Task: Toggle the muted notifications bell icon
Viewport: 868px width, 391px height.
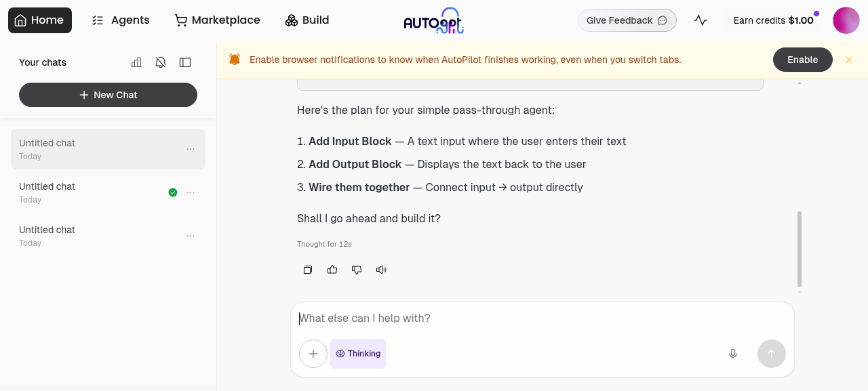Action: pos(161,62)
